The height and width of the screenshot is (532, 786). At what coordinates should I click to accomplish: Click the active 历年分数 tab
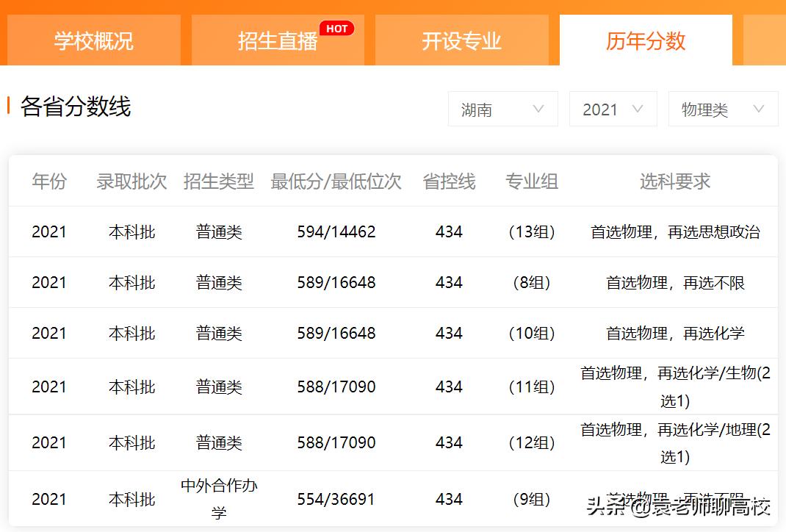tap(645, 41)
